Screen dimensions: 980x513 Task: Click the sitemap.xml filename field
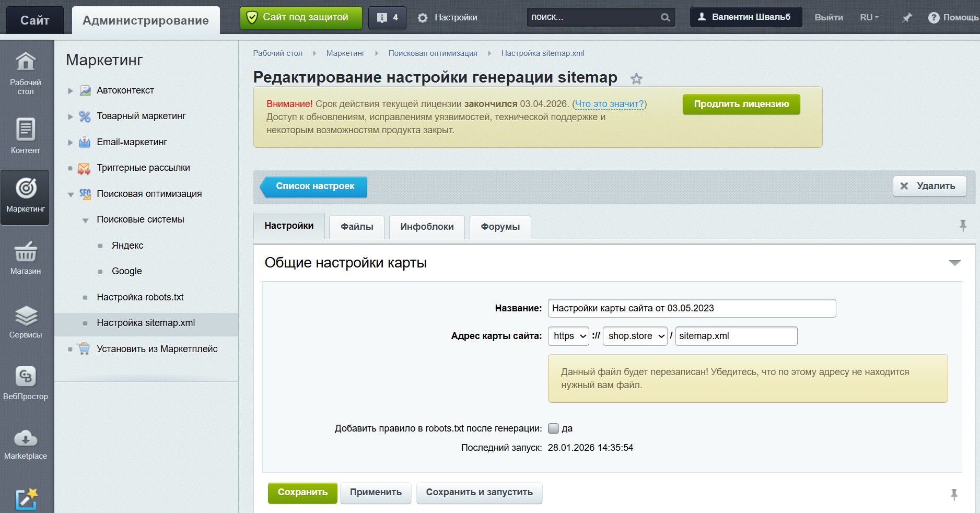tap(736, 336)
